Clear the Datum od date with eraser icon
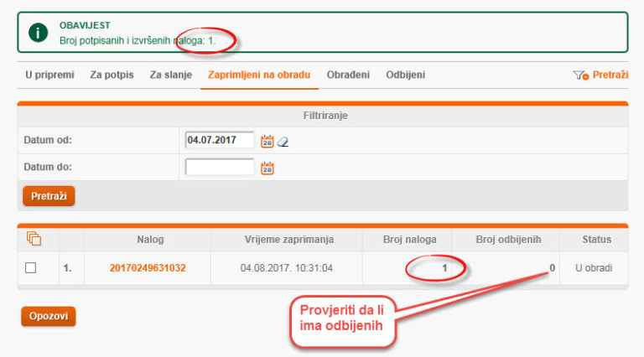The width and height of the screenshot is (644, 357). coord(283,142)
